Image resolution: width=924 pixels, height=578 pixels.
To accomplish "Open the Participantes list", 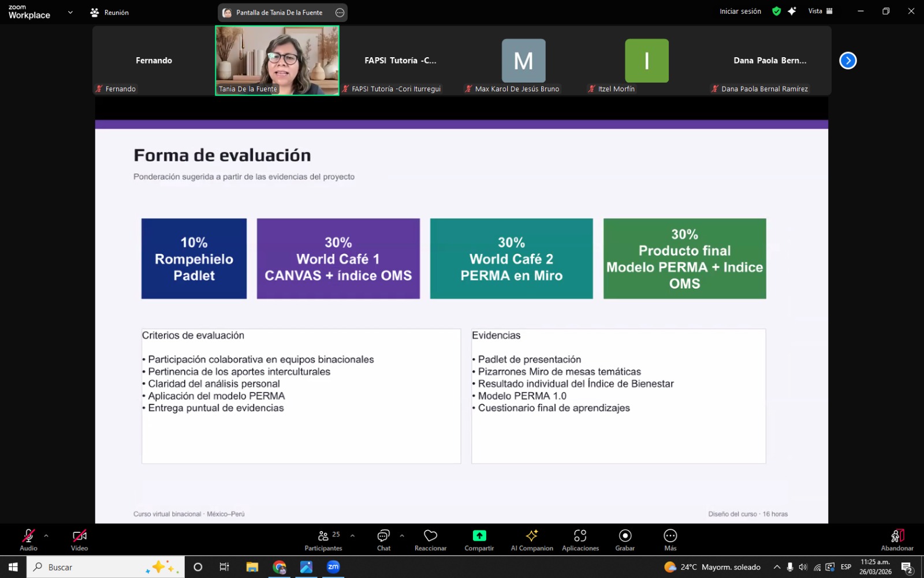I will (x=324, y=536).
